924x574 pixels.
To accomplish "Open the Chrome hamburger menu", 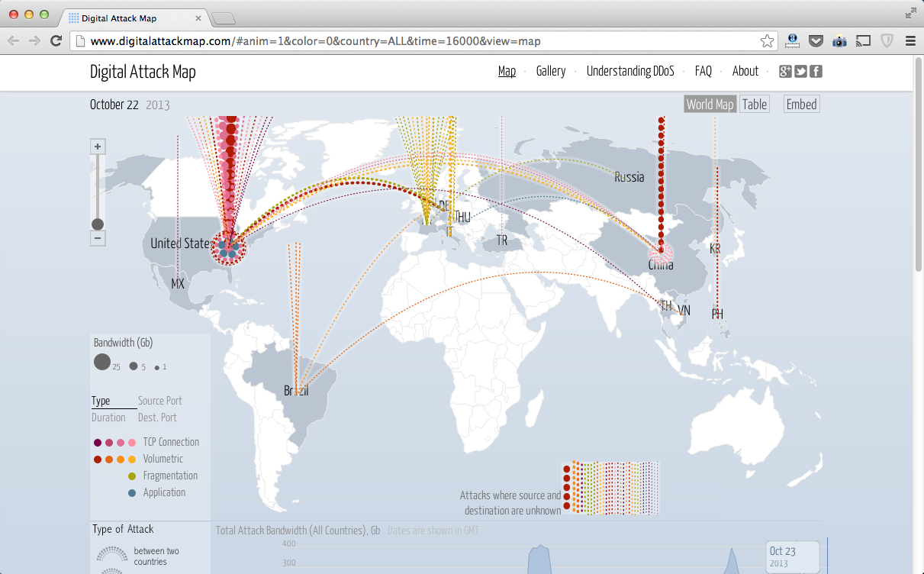I will (x=910, y=41).
